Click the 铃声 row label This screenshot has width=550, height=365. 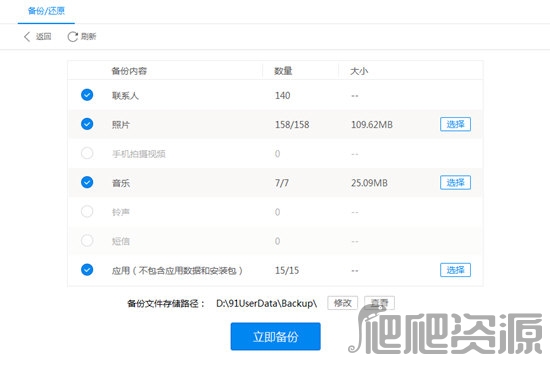tap(121, 212)
